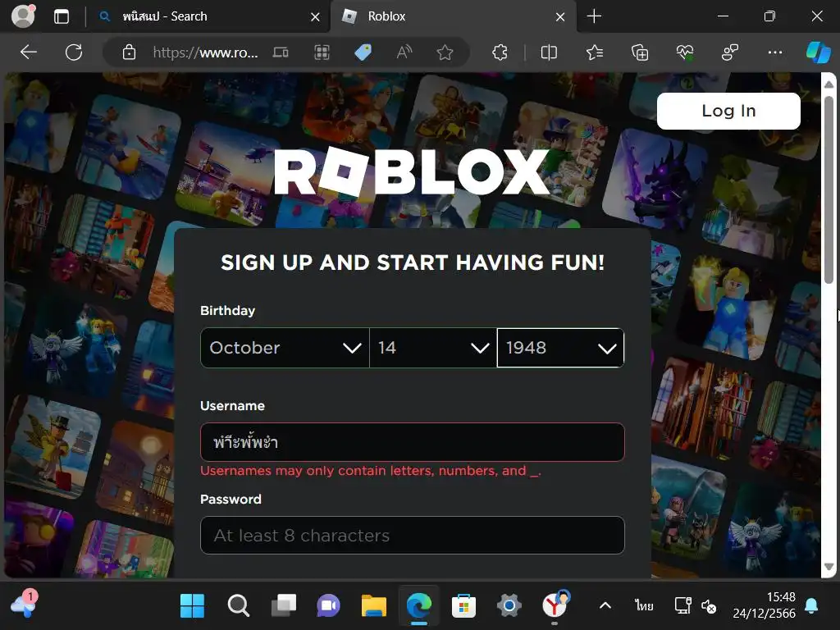Screen dimensions: 840x630
Task: Switch input language ไทย indicator
Action: (x=644, y=606)
